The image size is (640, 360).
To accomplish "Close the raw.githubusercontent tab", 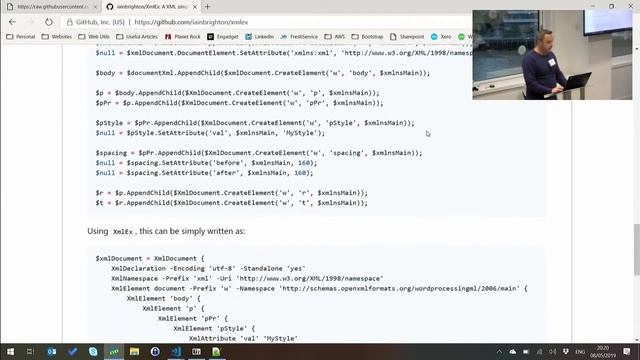I will click(x=95, y=7).
